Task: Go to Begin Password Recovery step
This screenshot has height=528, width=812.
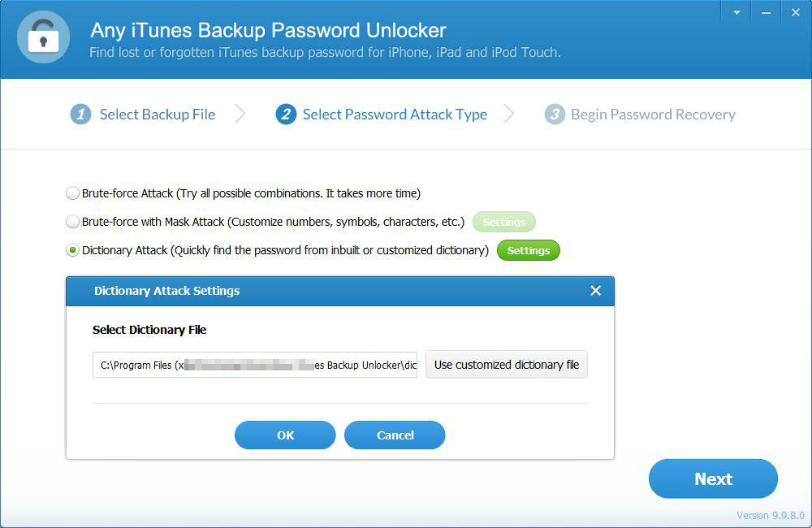Action: point(653,115)
